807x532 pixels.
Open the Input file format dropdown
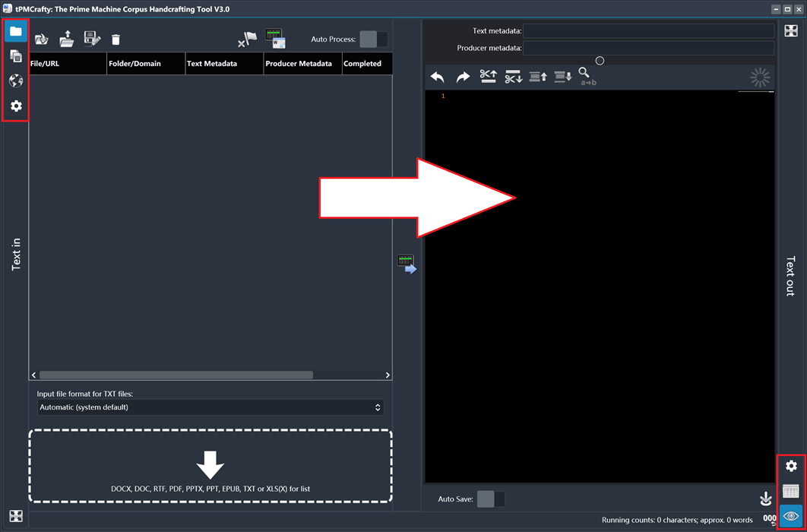(x=210, y=407)
